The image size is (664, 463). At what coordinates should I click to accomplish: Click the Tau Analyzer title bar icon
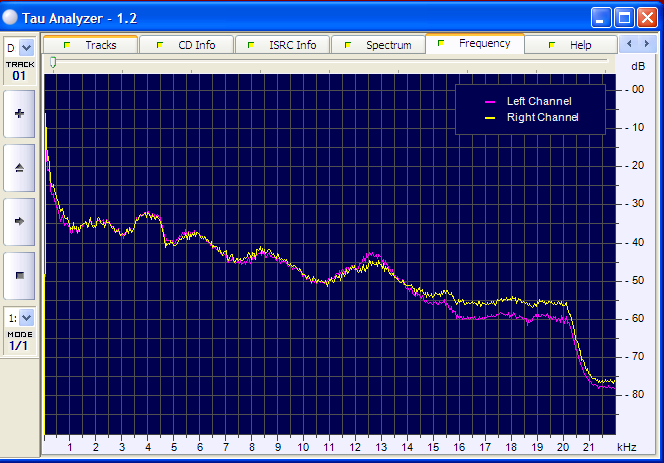tap(11, 16)
